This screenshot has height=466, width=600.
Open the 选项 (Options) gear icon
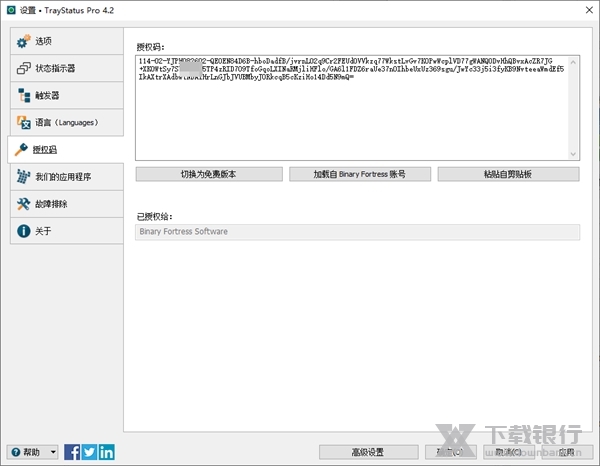click(x=23, y=41)
